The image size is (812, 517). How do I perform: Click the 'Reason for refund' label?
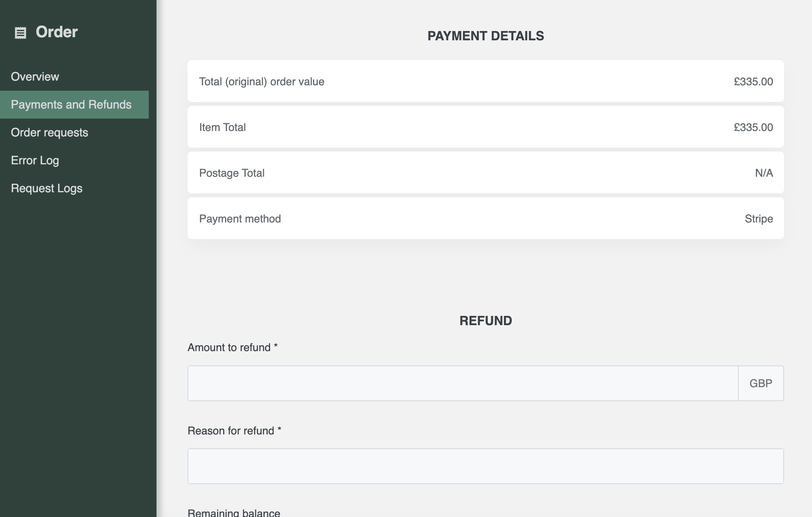point(234,431)
